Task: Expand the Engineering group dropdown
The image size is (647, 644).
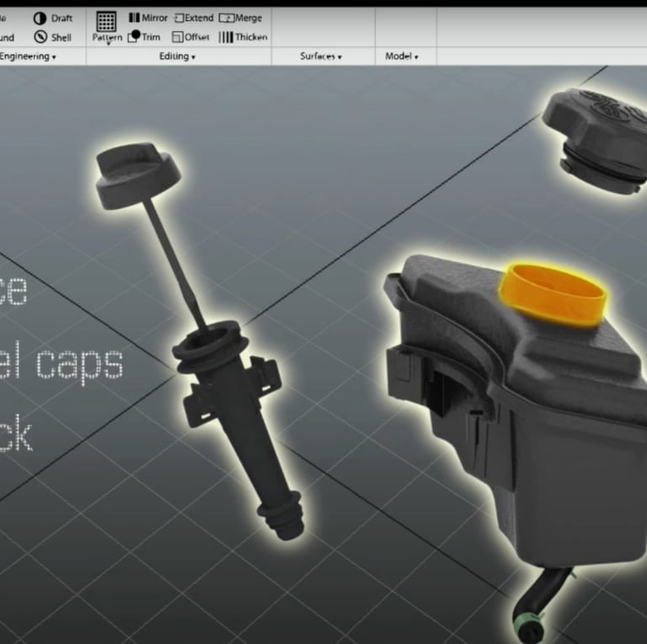Action: pyautogui.click(x=28, y=56)
